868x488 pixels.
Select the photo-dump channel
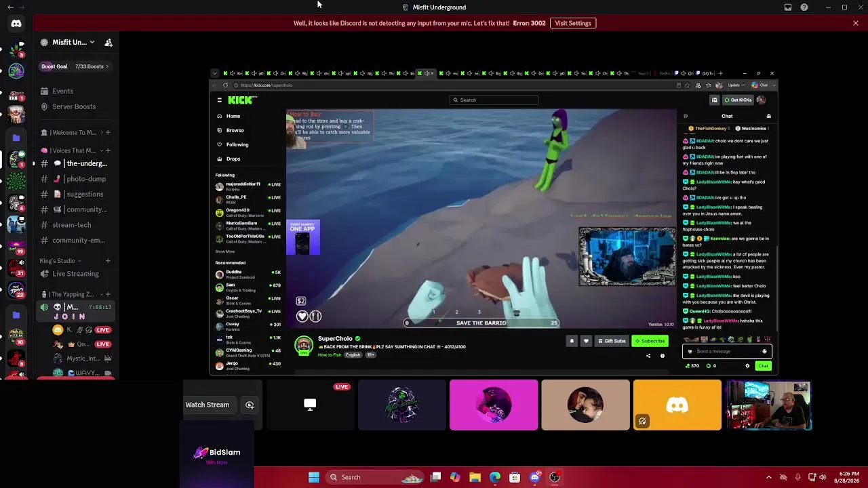(75, 179)
